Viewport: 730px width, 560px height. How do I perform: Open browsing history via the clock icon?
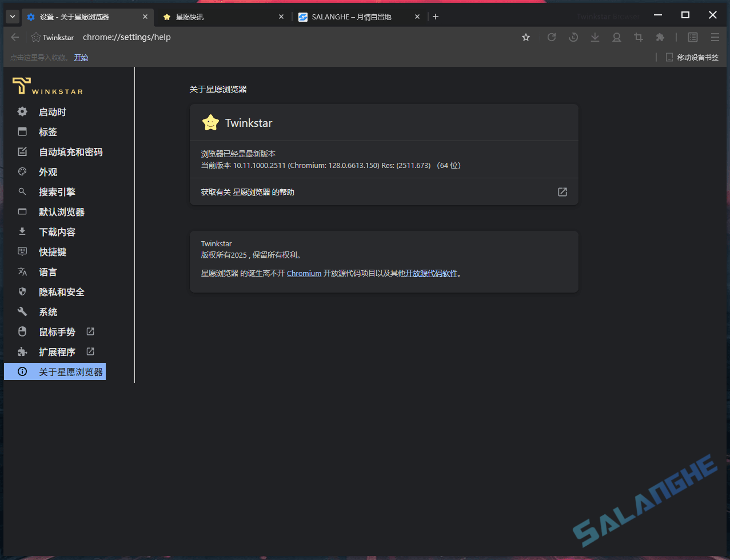(x=573, y=37)
